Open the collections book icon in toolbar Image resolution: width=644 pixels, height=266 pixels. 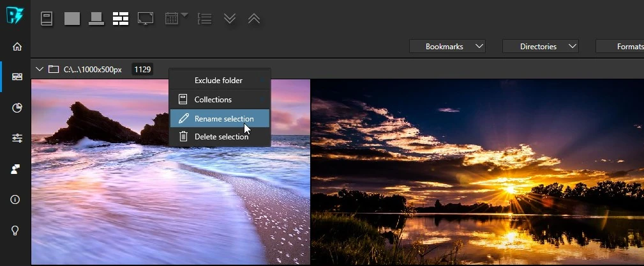(47, 19)
